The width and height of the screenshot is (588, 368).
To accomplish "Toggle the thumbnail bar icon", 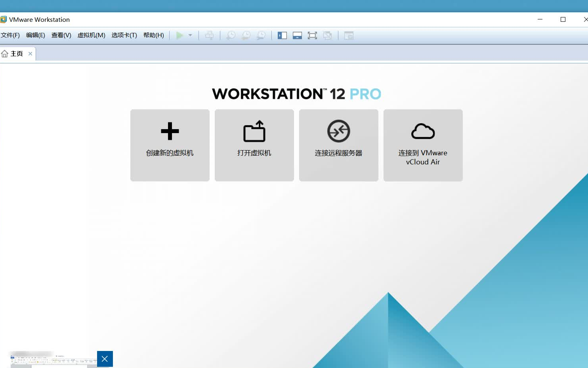I will coord(297,36).
